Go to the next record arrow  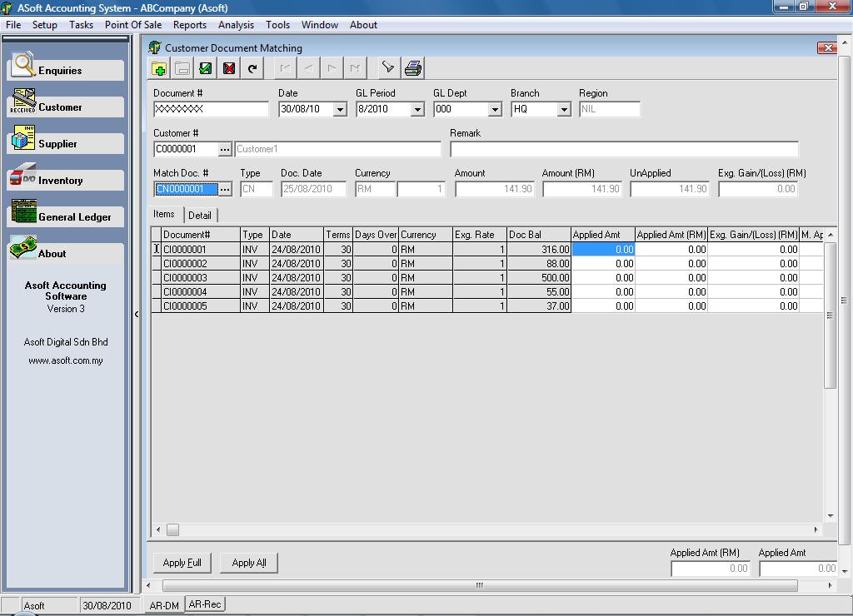tap(332, 68)
